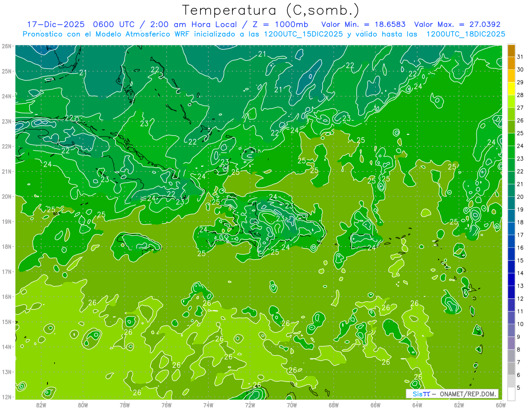
Task: Click the color scale value 20
Action: 520,196
